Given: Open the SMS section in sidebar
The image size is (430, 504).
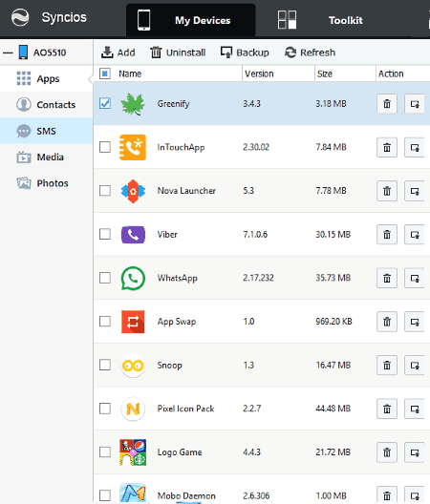Looking at the screenshot, I should (x=47, y=131).
